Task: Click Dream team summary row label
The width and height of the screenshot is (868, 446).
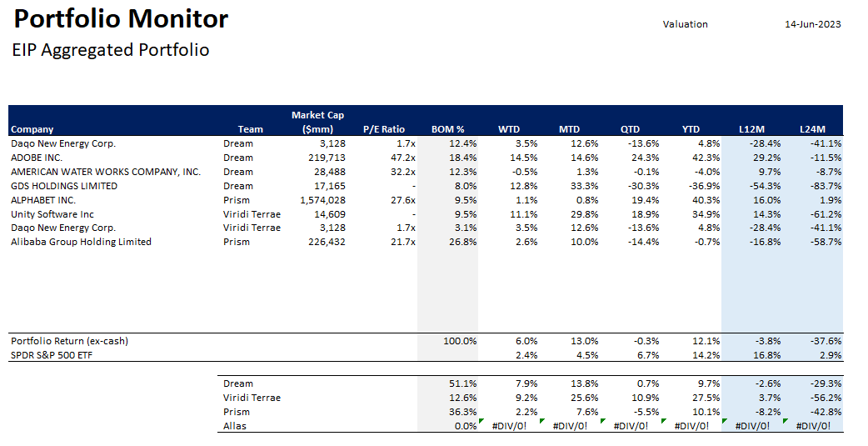Action: 238,383
